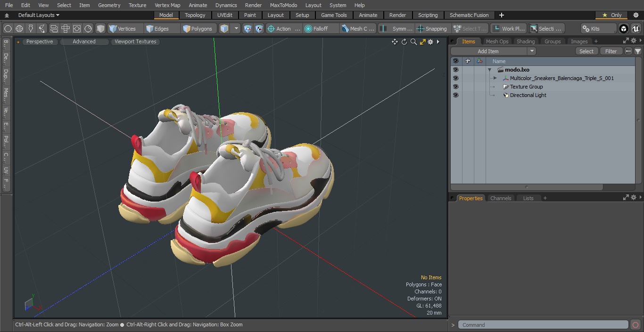Select the circle/sphere primitive tool icon
Screen dimensions: 644x332
tap(8, 29)
